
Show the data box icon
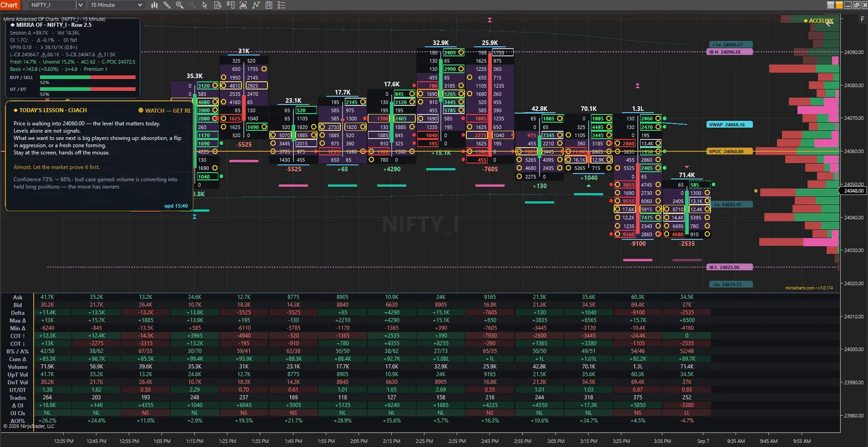[217, 5]
